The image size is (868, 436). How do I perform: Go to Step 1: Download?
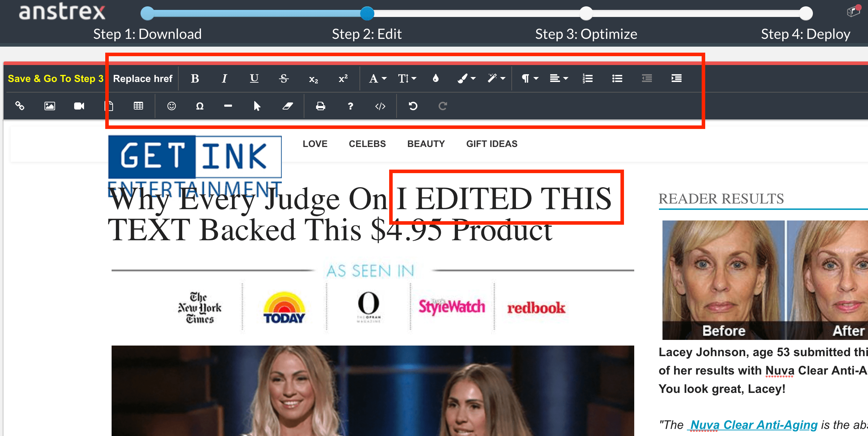click(x=147, y=34)
